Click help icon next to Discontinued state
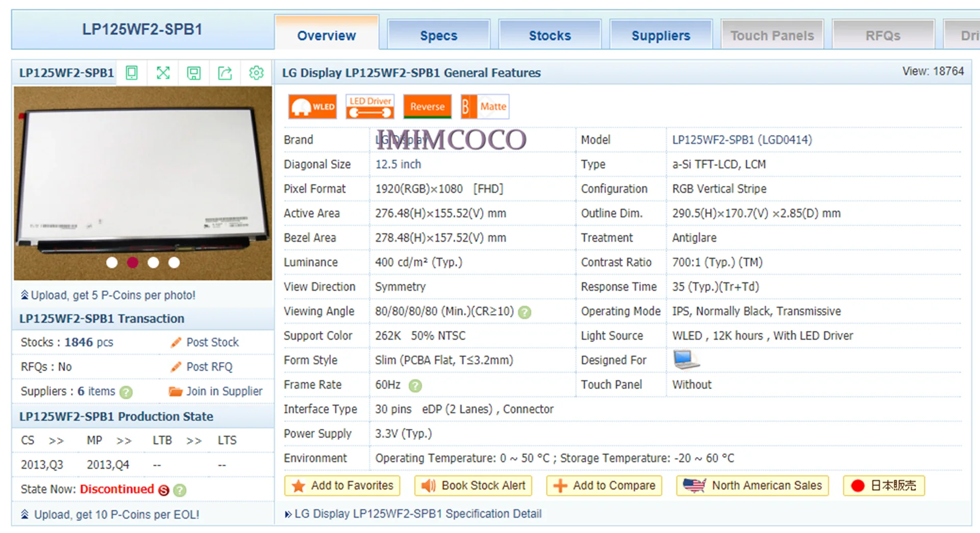 point(180,490)
